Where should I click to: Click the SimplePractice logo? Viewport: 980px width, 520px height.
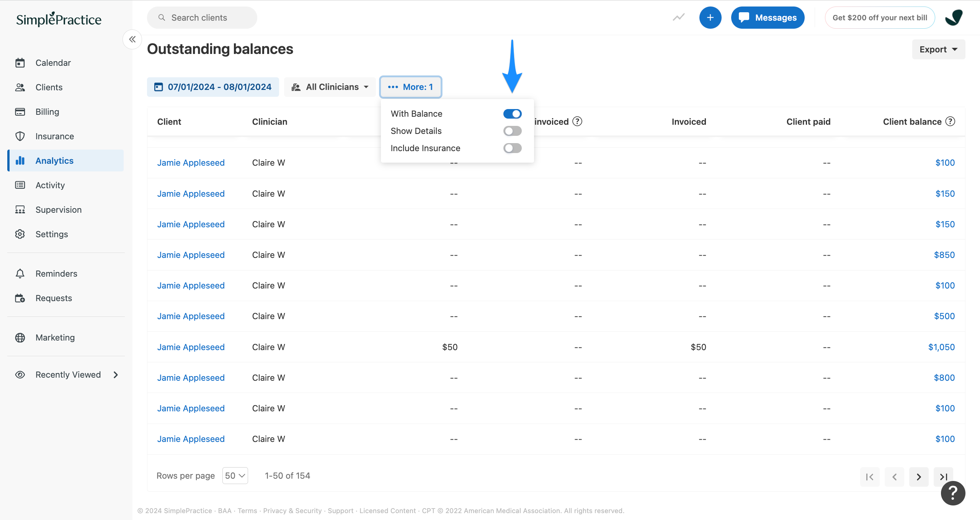point(59,19)
